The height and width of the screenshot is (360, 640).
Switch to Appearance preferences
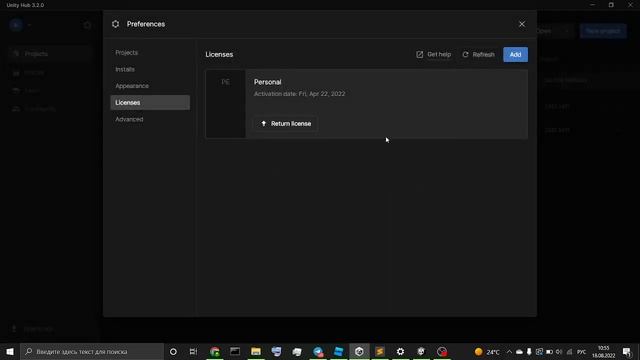click(x=132, y=86)
